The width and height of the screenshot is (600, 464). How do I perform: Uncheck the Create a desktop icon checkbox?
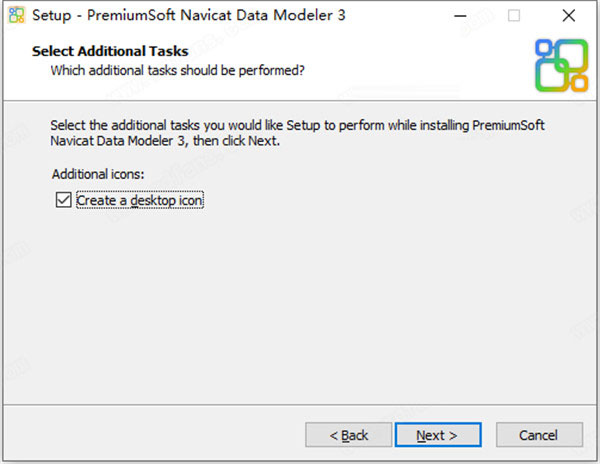click(64, 200)
